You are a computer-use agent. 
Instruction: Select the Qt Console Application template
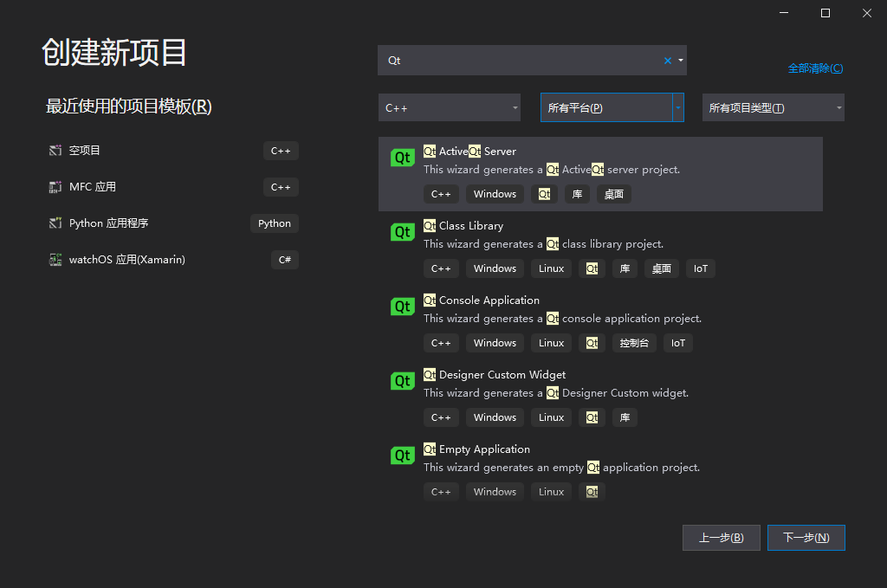click(600, 323)
